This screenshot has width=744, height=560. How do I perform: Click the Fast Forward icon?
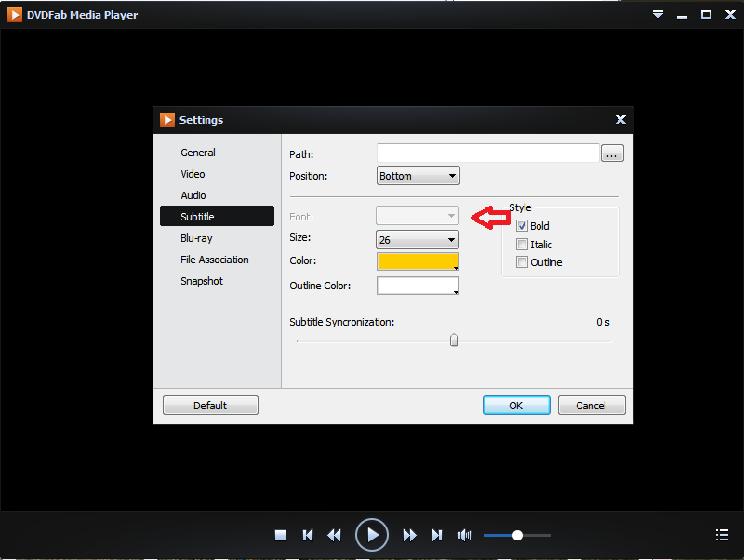409,535
